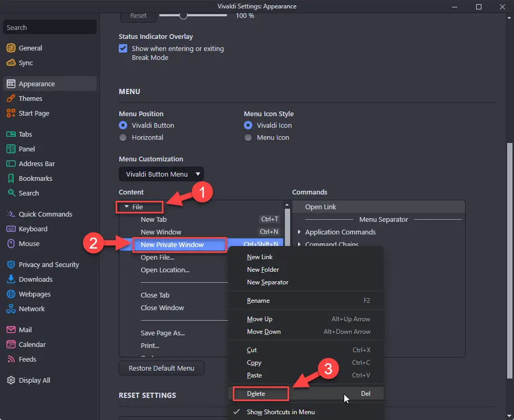Viewport: 514px width, 420px height.
Task: Select Open Link in Commands list
Action: coord(378,207)
